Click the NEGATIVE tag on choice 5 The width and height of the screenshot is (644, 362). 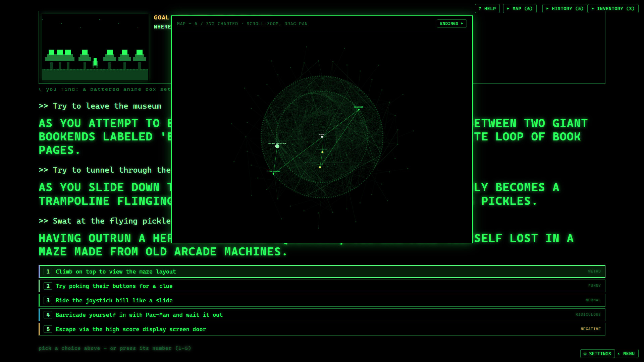coord(591,329)
